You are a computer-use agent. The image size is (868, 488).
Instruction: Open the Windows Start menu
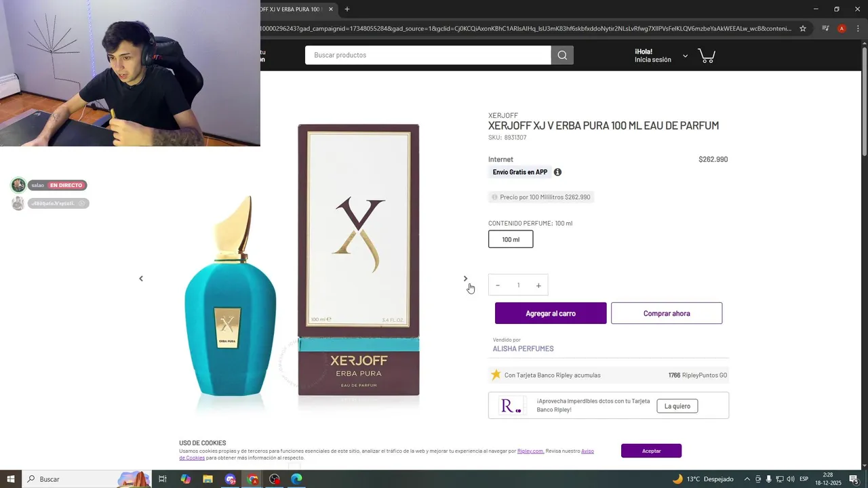(x=11, y=479)
